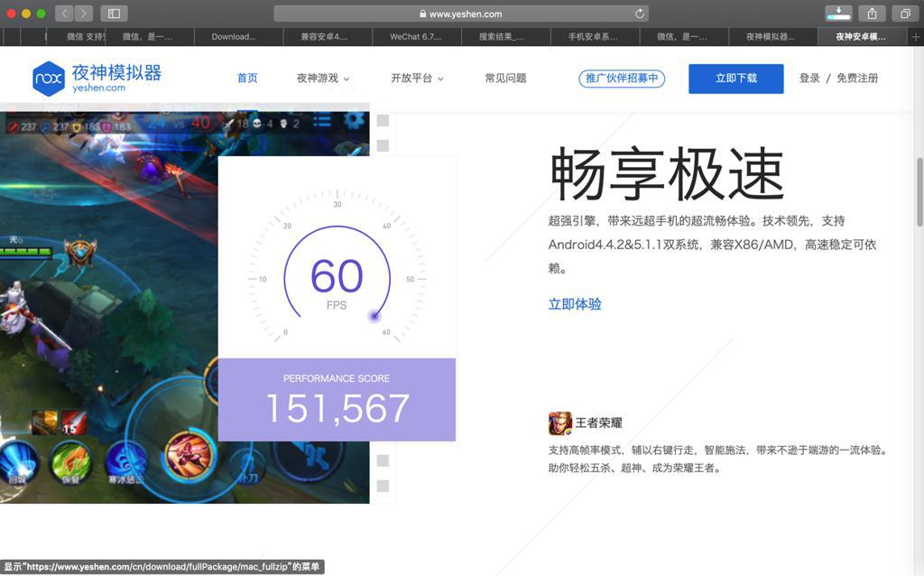
Task: Open a new tab with the plus button
Action: point(916,36)
